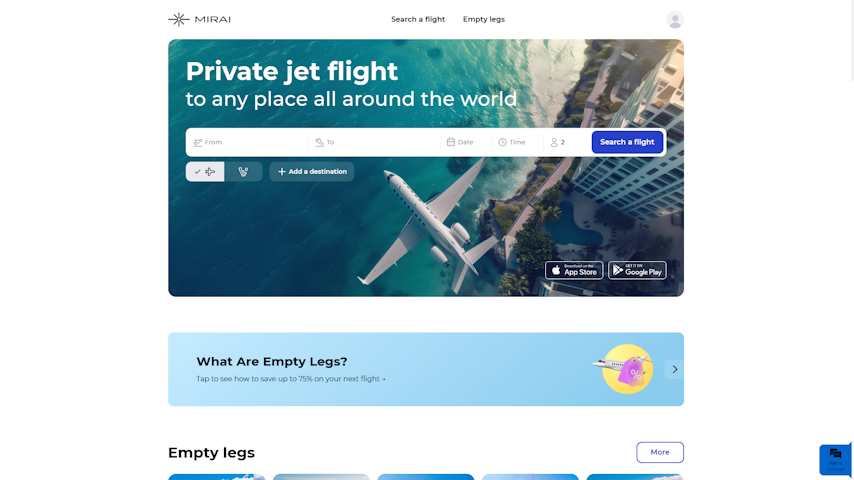Open the live chat widget
The height and width of the screenshot is (480, 854).
point(835,460)
